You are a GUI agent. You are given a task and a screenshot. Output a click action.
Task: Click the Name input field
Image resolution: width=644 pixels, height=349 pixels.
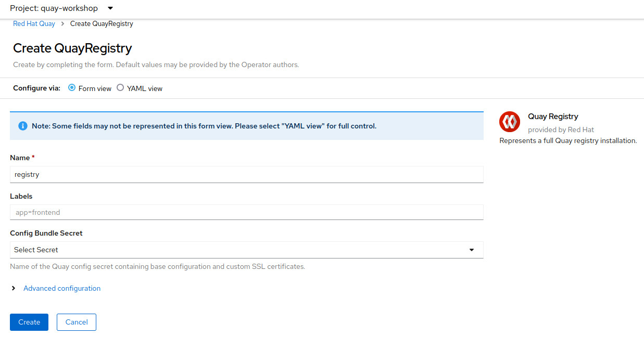click(x=246, y=175)
